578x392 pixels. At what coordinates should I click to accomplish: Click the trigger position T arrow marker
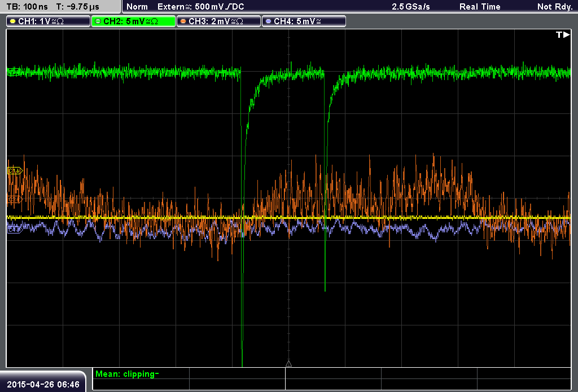[563, 34]
